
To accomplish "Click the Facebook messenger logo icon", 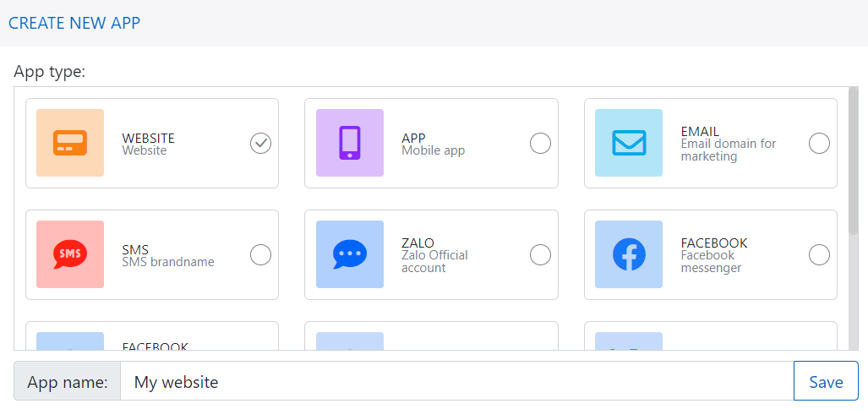I will 629,254.
